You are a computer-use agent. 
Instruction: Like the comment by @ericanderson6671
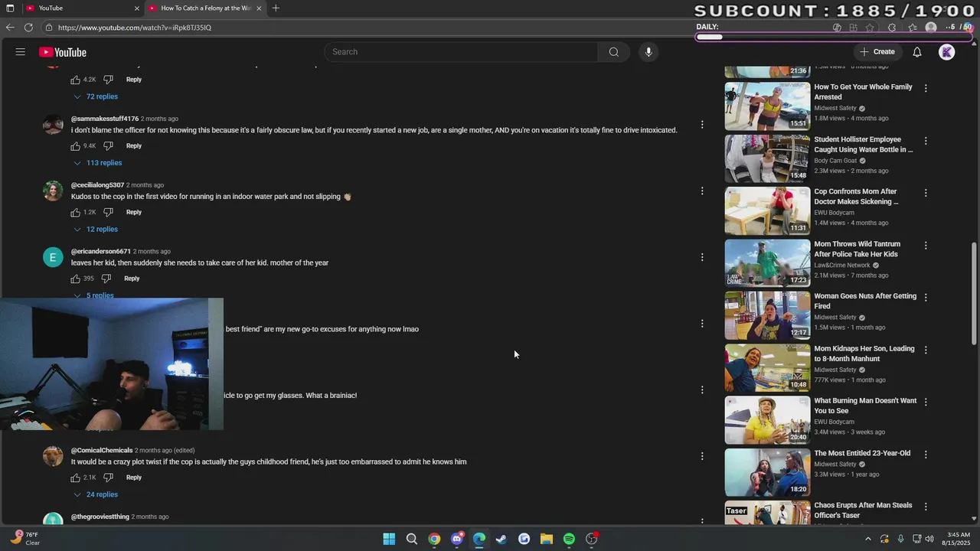[76, 279]
